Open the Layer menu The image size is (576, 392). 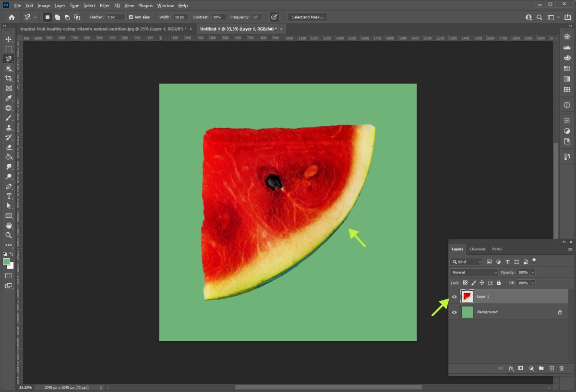(x=60, y=6)
